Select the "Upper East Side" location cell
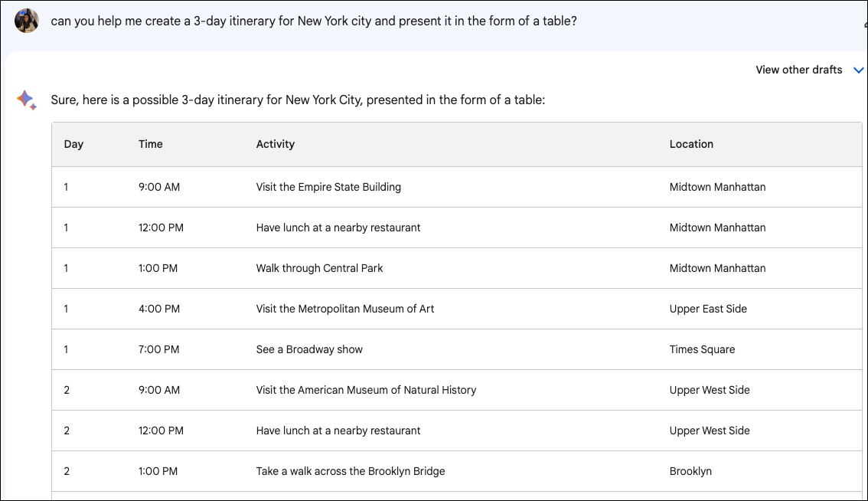The width and height of the screenshot is (868, 501). click(708, 309)
